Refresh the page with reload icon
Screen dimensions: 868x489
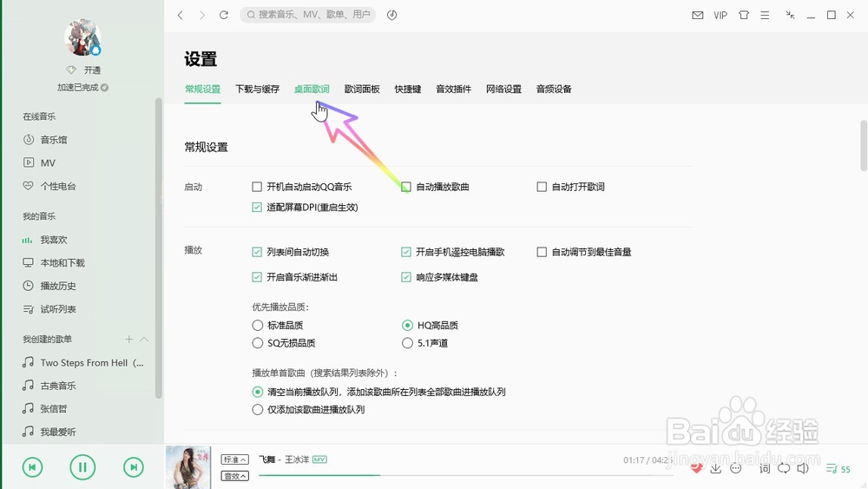tap(224, 15)
